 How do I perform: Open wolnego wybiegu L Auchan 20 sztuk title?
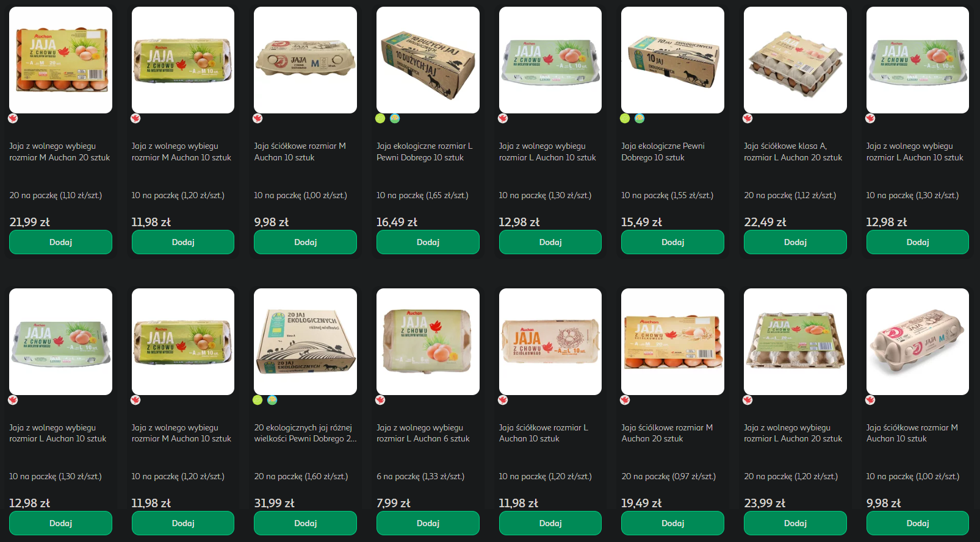pyautogui.click(x=793, y=433)
